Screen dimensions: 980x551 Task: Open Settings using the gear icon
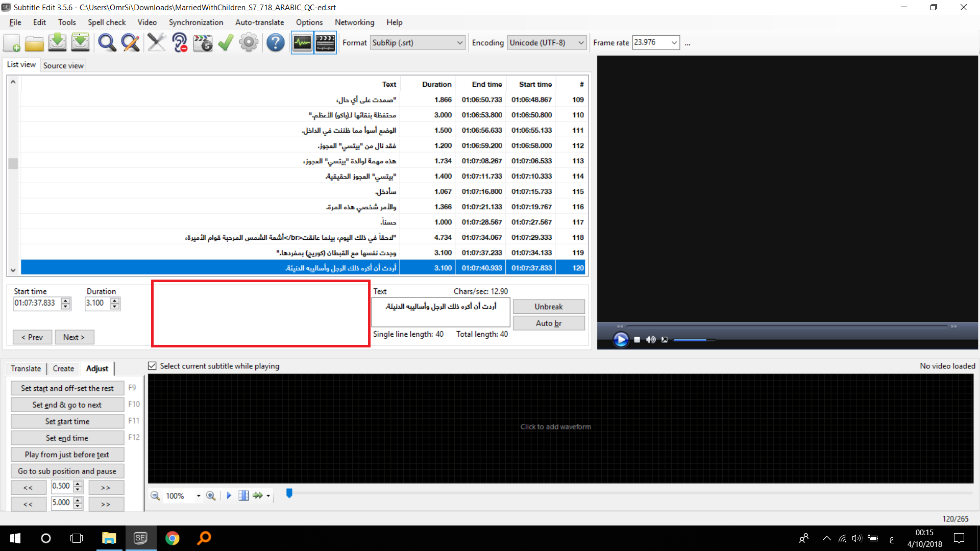pos(249,43)
